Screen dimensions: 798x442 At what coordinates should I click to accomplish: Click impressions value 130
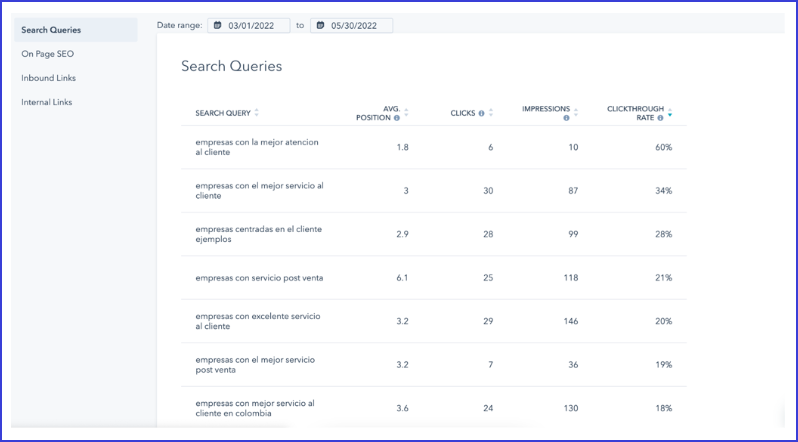point(571,408)
